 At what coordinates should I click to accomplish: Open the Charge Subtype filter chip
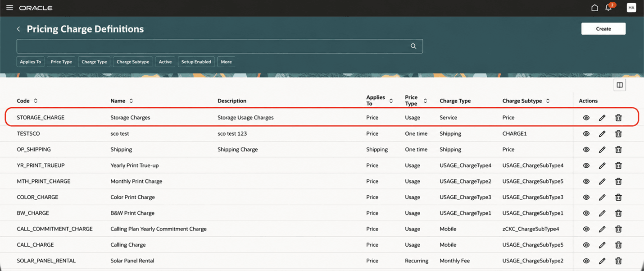(133, 62)
